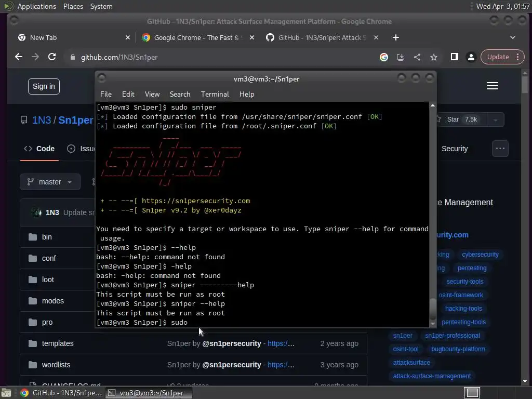Open a new tab with the plus icon
Screen dimensions: 532x399
click(x=395, y=37)
